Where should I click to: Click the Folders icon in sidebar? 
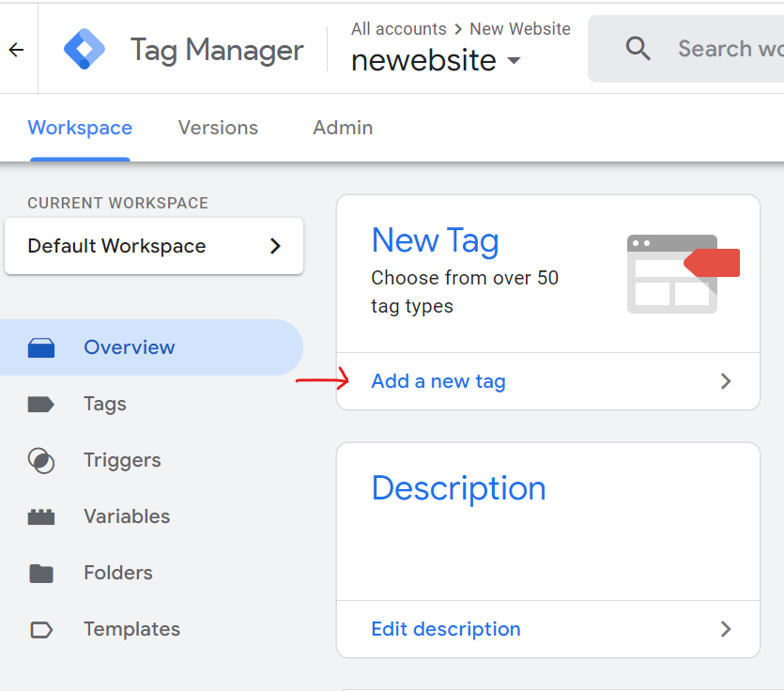click(41, 574)
